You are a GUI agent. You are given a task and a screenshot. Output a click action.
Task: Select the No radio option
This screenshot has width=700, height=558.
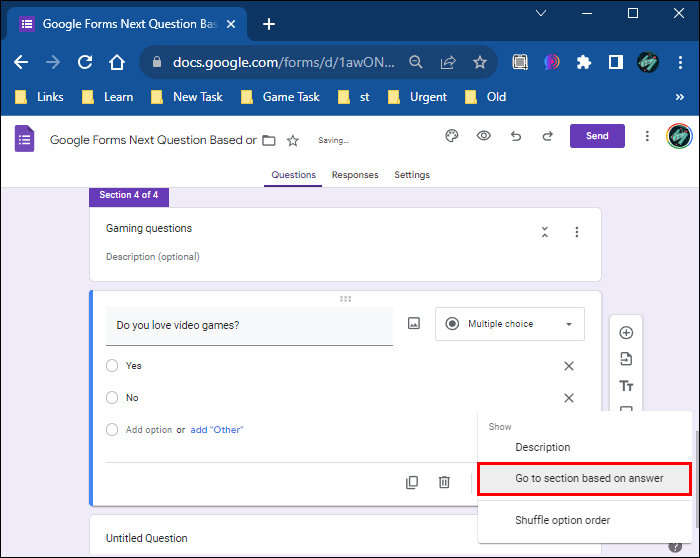pos(112,398)
